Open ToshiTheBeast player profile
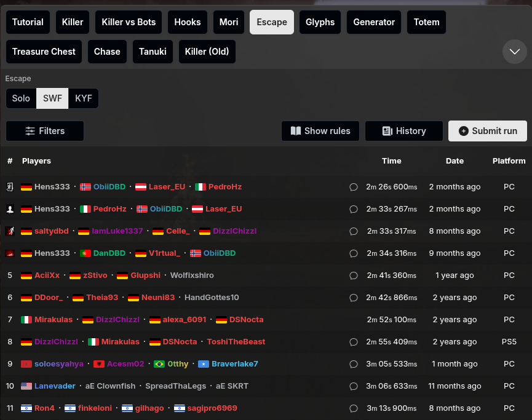The image size is (532, 420). pyautogui.click(x=236, y=342)
